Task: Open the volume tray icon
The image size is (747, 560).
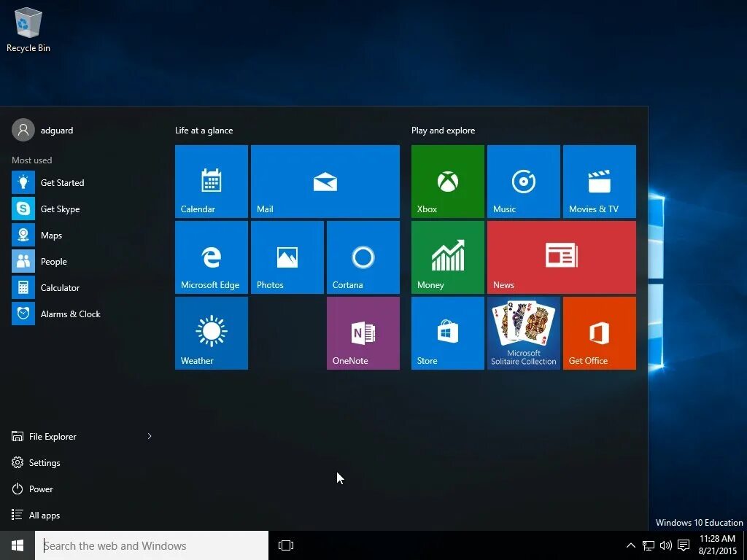Action: click(x=665, y=545)
